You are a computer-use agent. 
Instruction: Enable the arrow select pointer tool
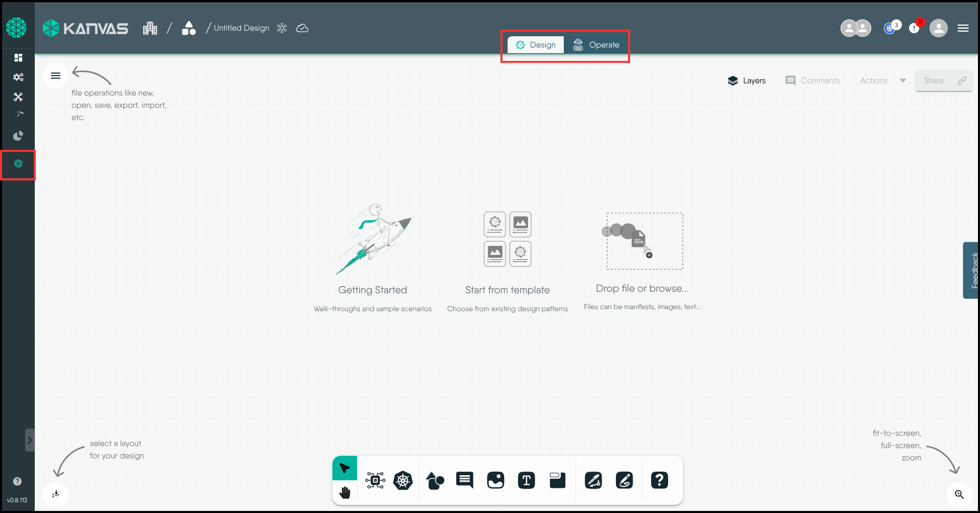[x=345, y=468]
